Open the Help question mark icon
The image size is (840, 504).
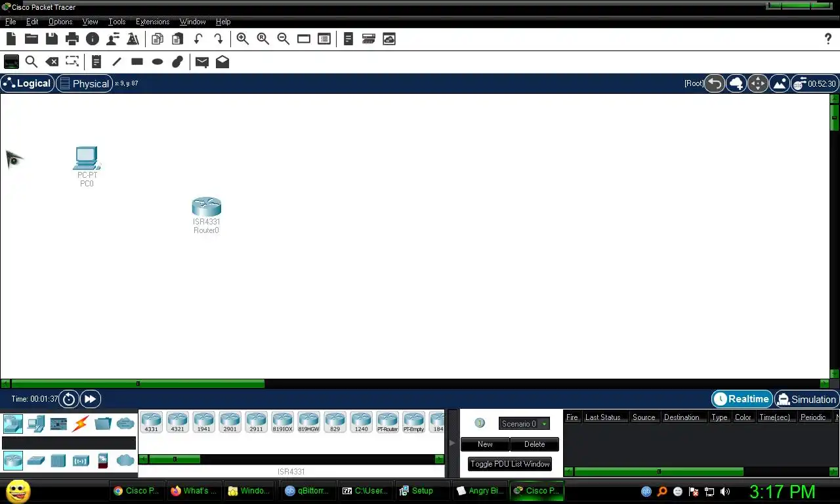828,39
